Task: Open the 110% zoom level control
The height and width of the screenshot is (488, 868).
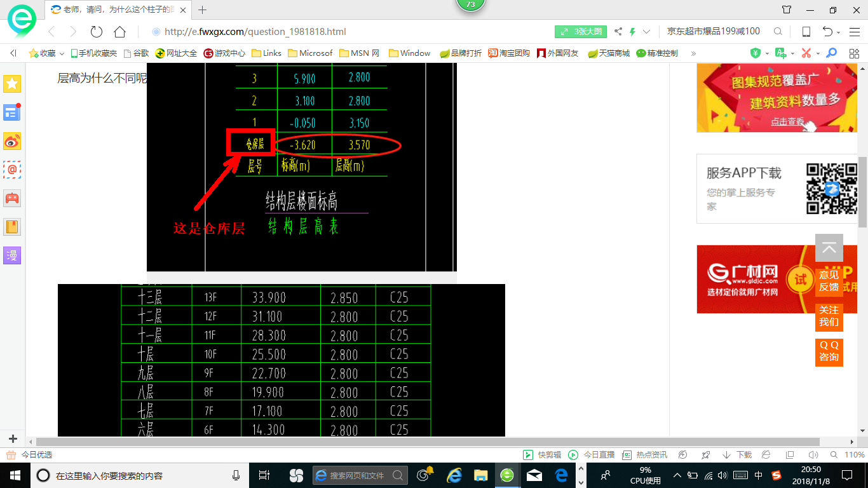Action: (855, 455)
